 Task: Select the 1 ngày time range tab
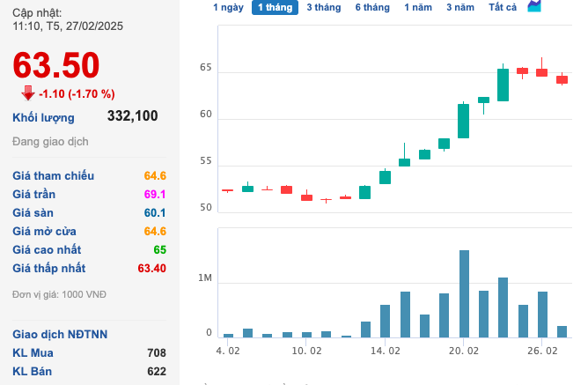(229, 7)
